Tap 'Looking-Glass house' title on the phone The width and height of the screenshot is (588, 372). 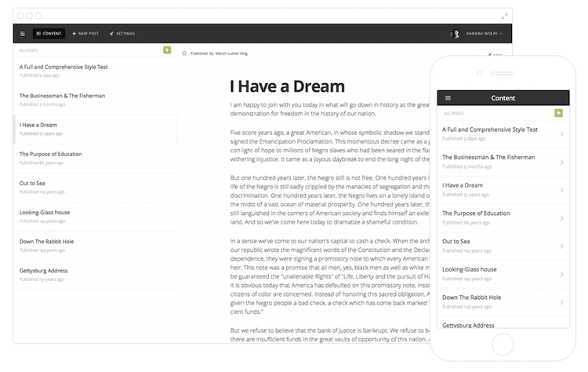click(470, 269)
